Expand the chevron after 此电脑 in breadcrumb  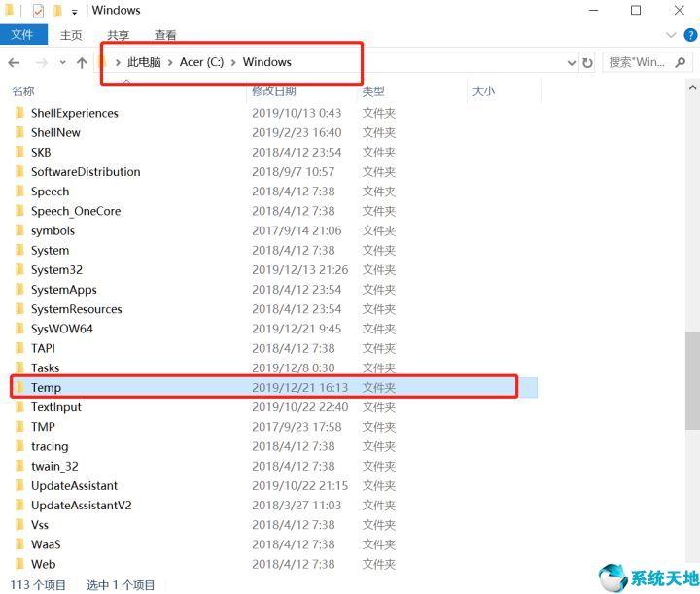(170, 63)
